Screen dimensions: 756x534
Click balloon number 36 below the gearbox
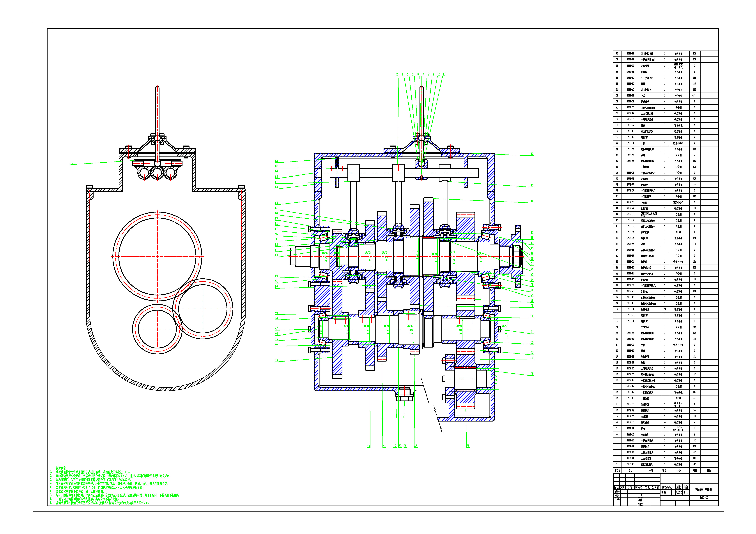pyautogui.click(x=468, y=446)
